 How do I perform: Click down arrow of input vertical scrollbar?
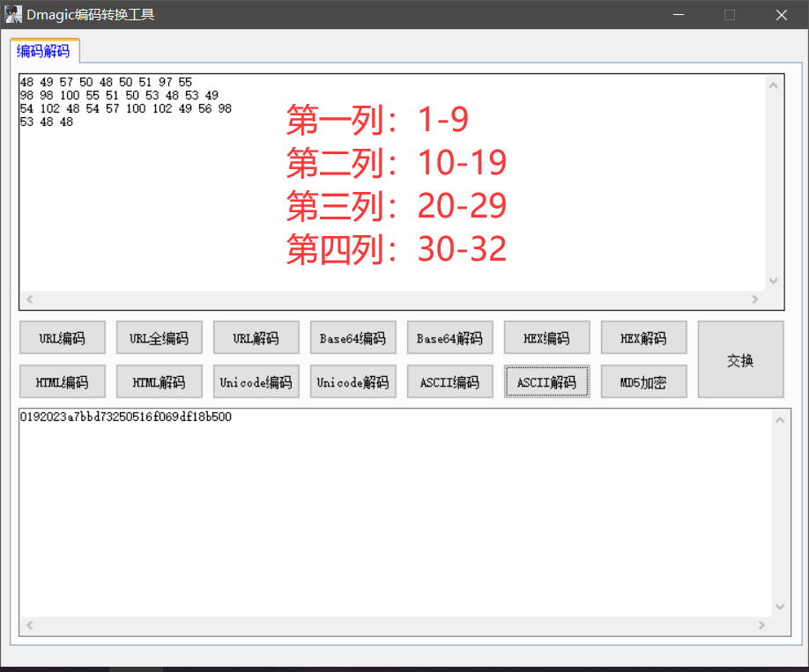tap(773, 281)
